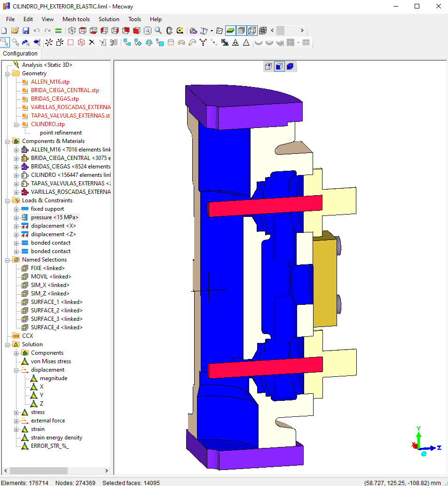Screen dimensions: 448x486
Task: Open the table view icon
Action: [306, 42]
